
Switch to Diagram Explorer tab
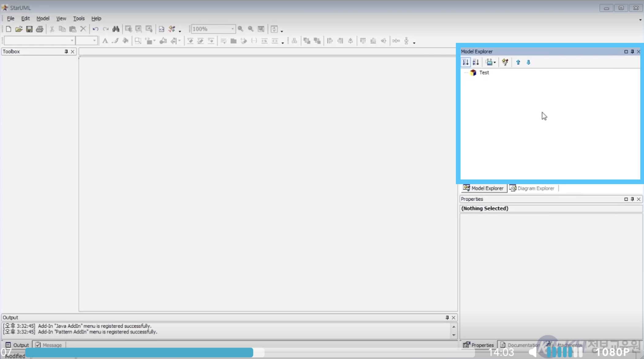pos(532,188)
